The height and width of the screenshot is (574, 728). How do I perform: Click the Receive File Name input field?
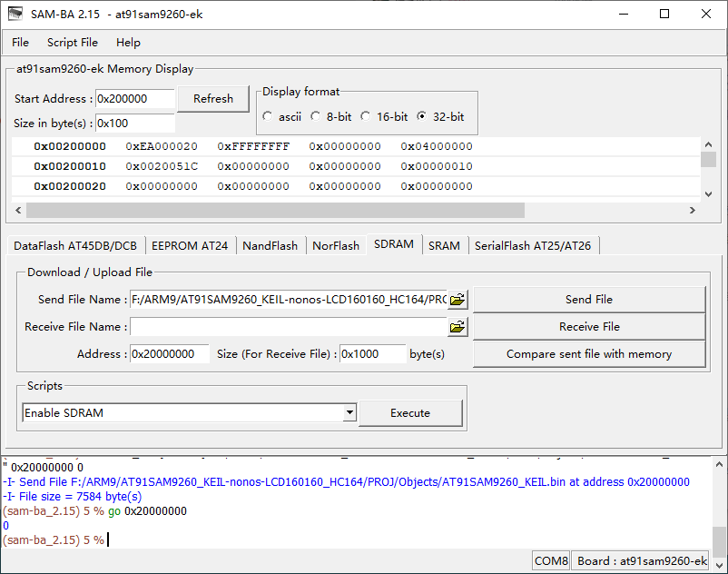[x=289, y=327]
